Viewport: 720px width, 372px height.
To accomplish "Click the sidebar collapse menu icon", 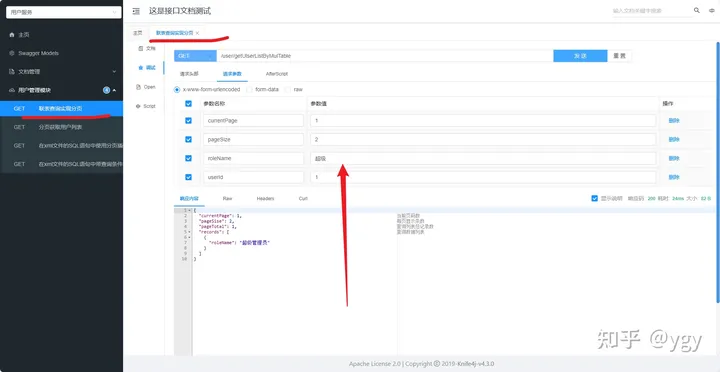I will tap(136, 11).
